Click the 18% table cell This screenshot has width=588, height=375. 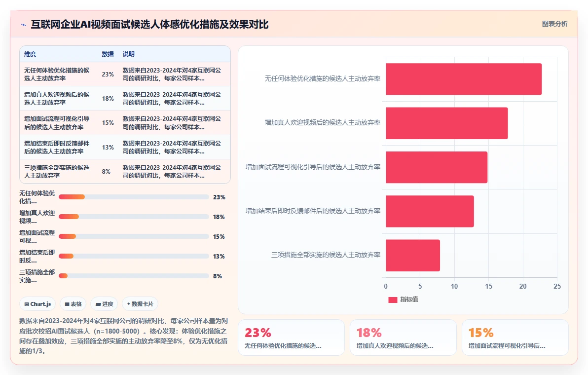[108, 99]
